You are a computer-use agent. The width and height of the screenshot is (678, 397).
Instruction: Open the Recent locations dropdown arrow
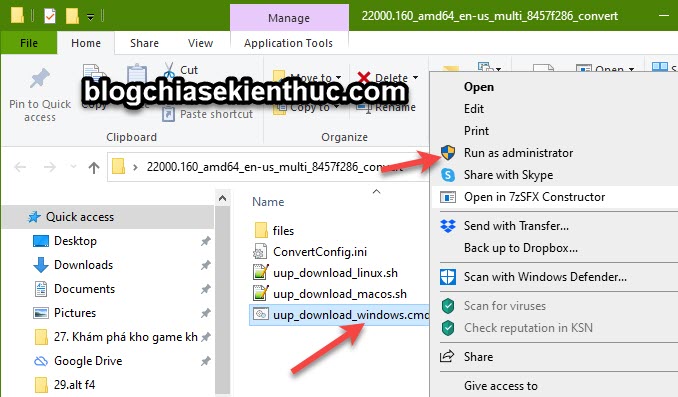click(73, 166)
